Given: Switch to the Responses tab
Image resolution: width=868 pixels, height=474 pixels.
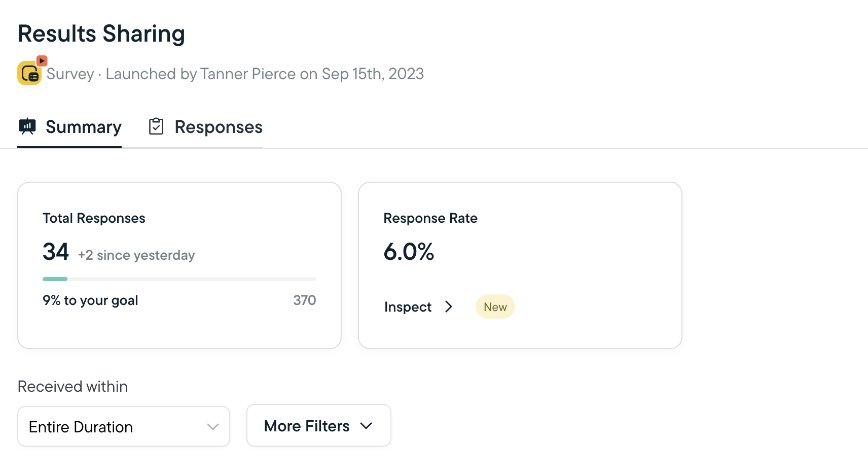Looking at the screenshot, I should (218, 127).
